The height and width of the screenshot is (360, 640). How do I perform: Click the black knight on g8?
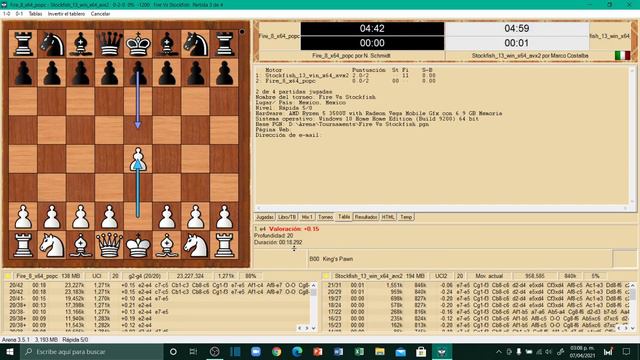point(196,44)
